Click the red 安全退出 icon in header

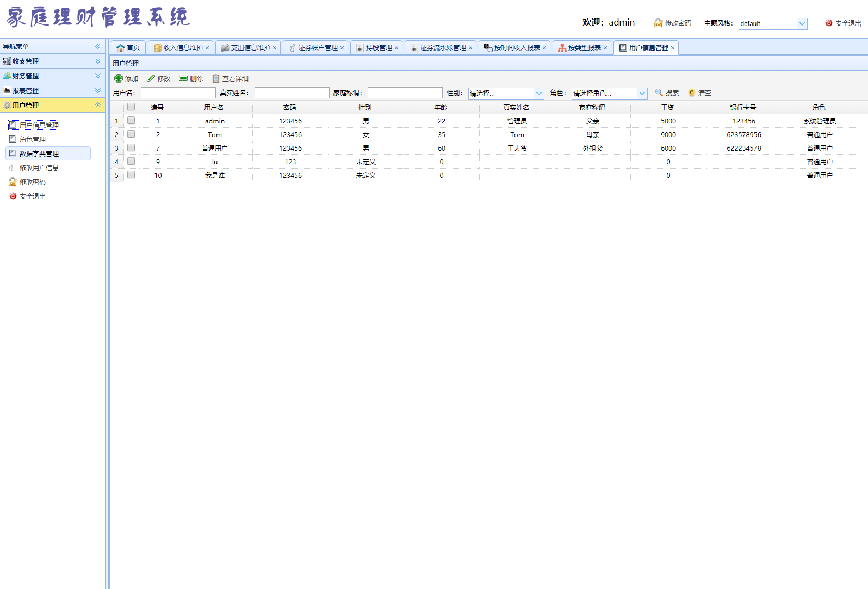tap(829, 23)
